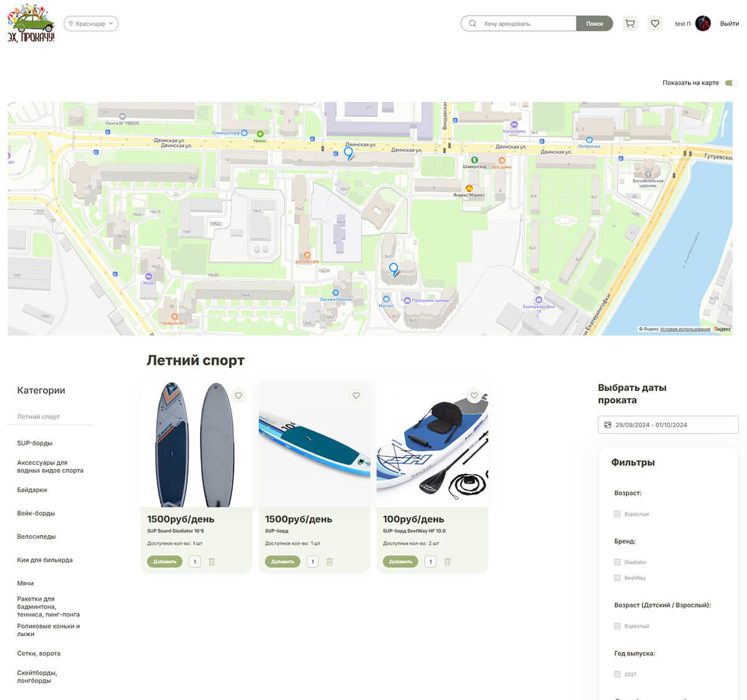Click the site logo with green car
This screenshot has height=700, width=747.
point(31,24)
